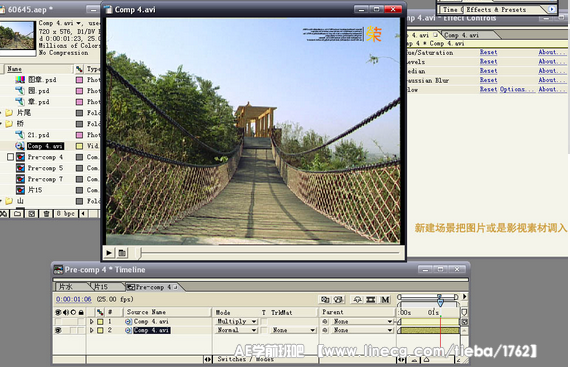Open the TrkMat None dropdown for layer 2

pyautogui.click(x=293, y=330)
